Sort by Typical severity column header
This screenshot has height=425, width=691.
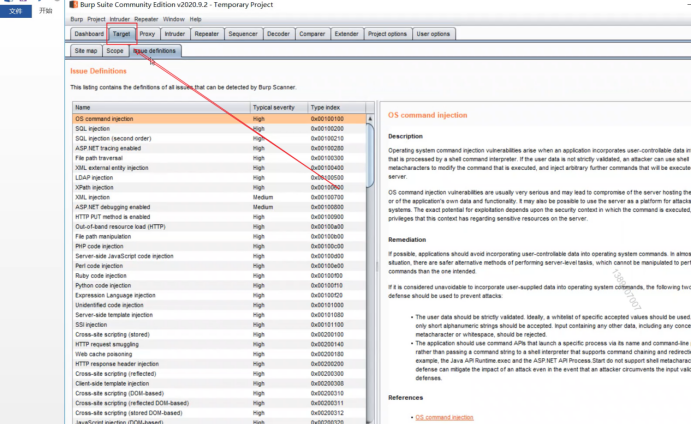279,108
